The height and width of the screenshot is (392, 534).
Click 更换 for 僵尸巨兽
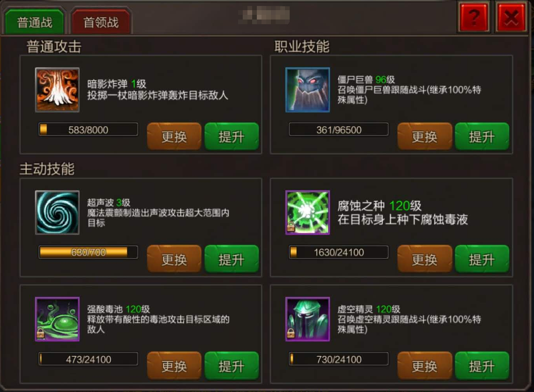[x=425, y=136]
